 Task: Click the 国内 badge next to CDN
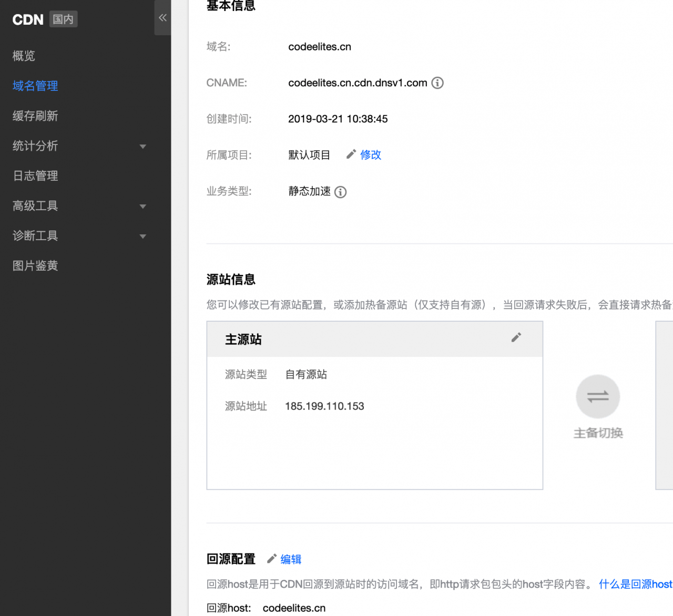point(63,19)
